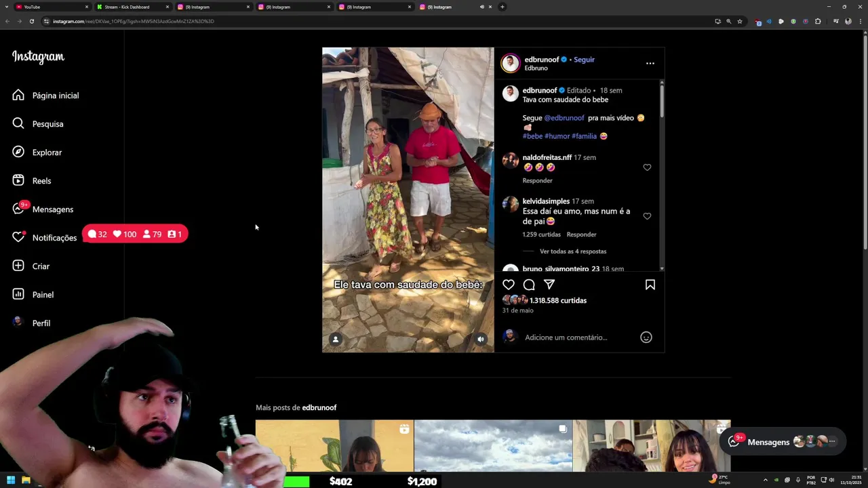Open edbrunoof's avatar beside the caption

[510, 94]
